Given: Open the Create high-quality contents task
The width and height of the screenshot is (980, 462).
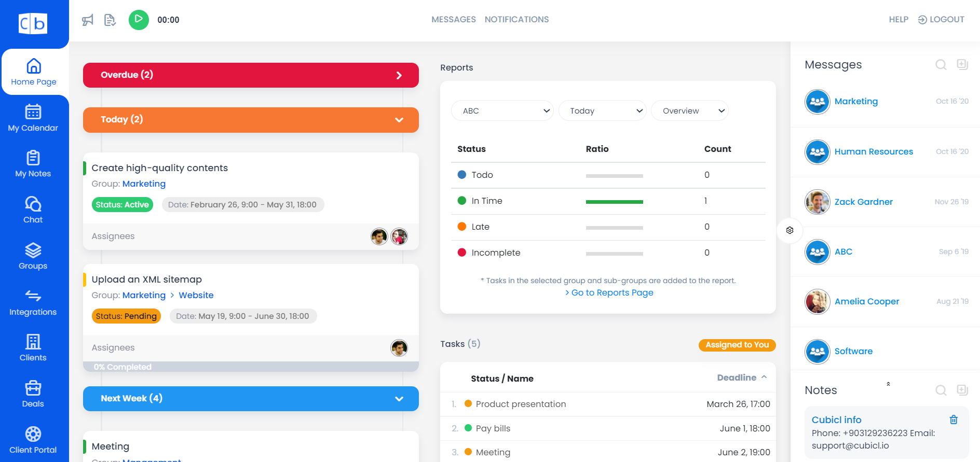Looking at the screenshot, I should (160, 168).
